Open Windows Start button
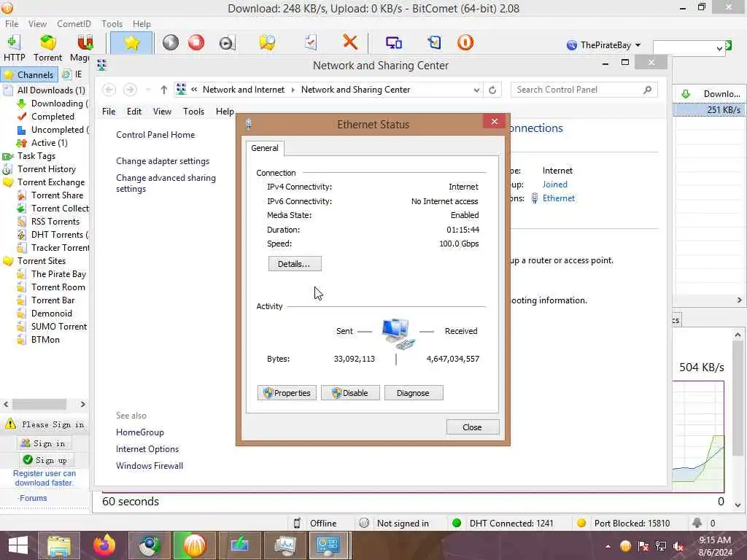 click(x=18, y=545)
